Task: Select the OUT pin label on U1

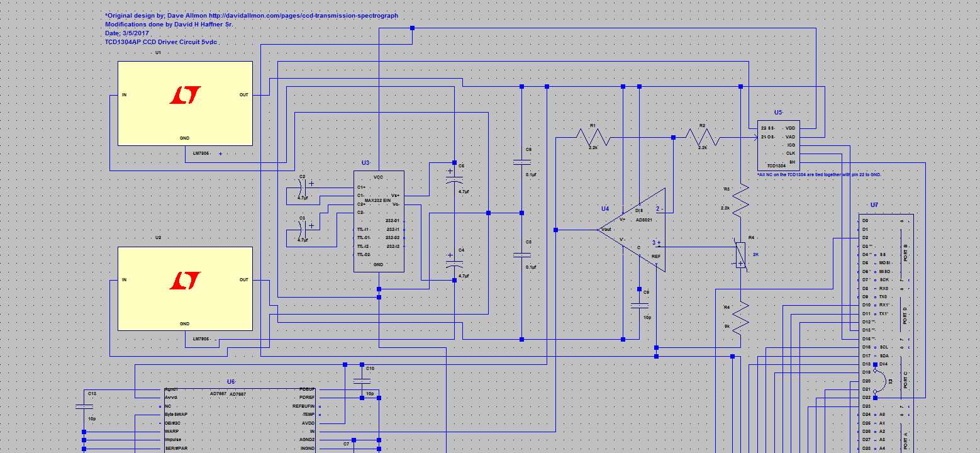Action: coord(243,95)
